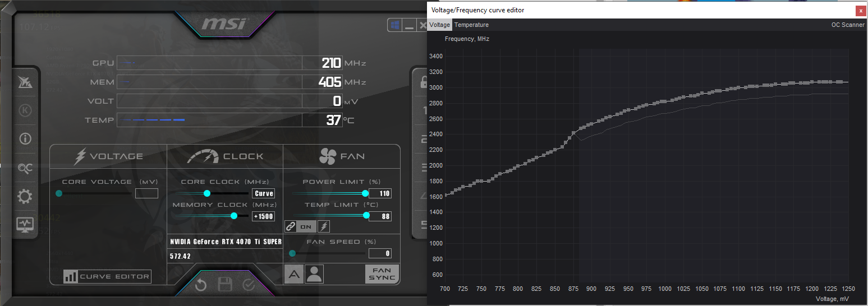
Task: Click the Memory Clock '+1500' field
Action: (x=263, y=216)
